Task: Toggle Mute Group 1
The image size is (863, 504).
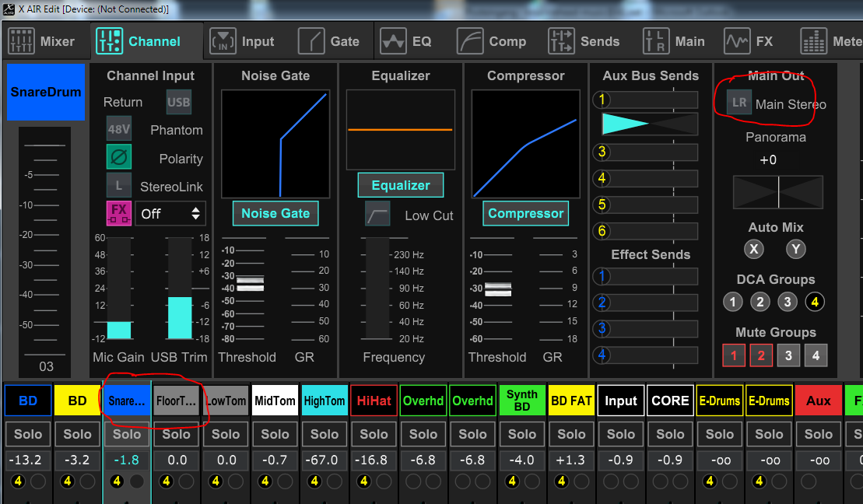Action: (x=734, y=355)
